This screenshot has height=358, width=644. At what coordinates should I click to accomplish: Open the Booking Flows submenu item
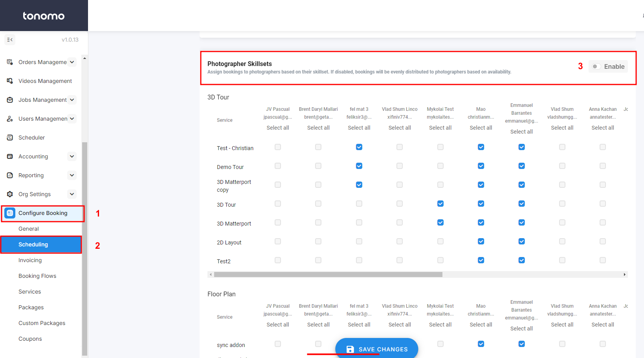click(37, 276)
